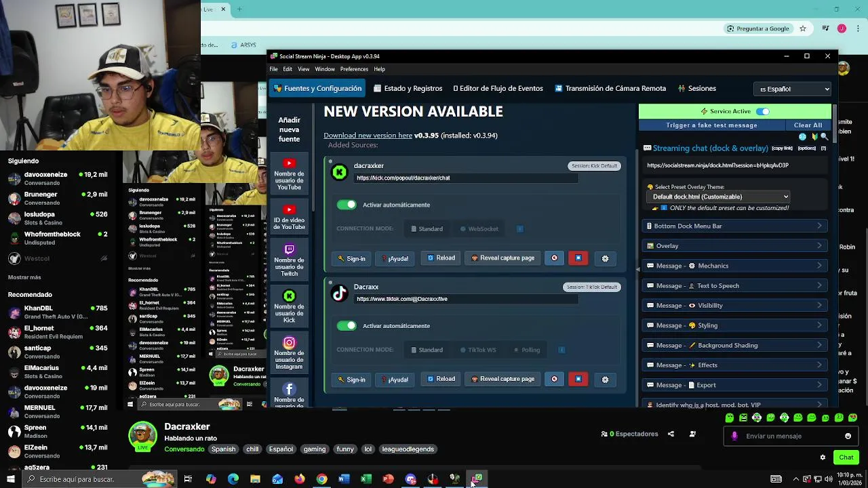Add YouTube username source

pos(289,174)
